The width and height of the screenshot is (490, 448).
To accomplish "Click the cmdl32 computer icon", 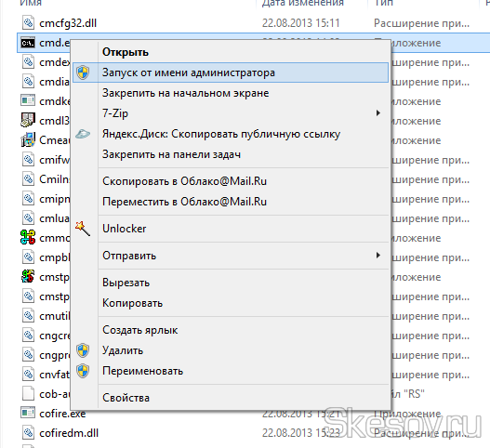I will pyautogui.click(x=28, y=121).
